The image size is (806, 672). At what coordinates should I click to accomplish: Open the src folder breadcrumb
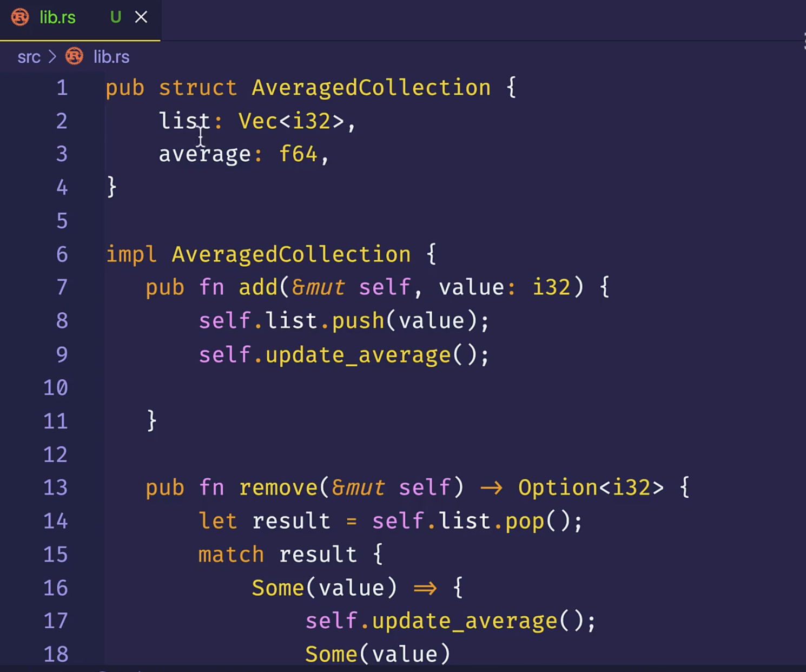[29, 57]
